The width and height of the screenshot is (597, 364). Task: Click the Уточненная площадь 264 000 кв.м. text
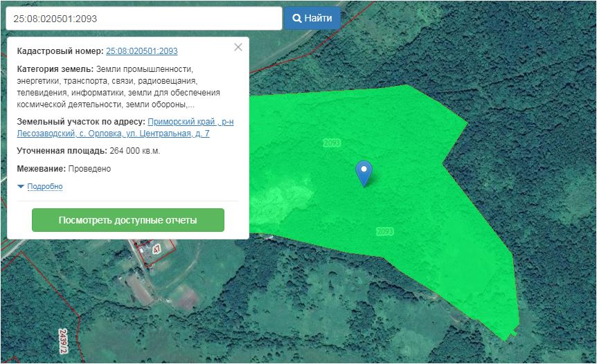(89, 151)
